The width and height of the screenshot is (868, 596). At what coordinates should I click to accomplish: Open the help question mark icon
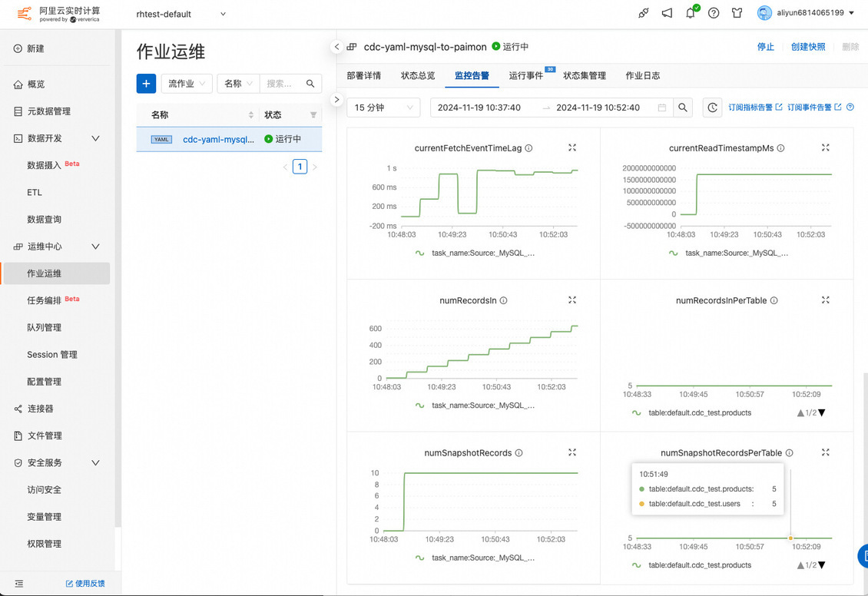tap(714, 13)
